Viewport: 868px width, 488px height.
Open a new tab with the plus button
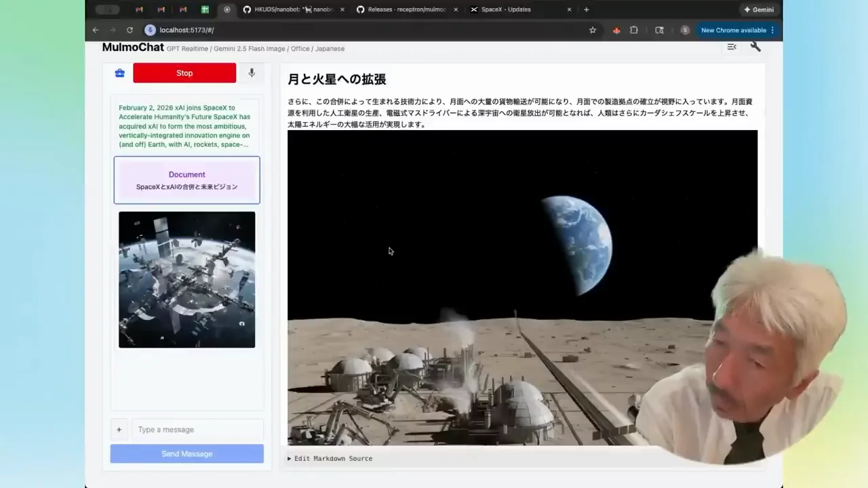click(x=587, y=9)
